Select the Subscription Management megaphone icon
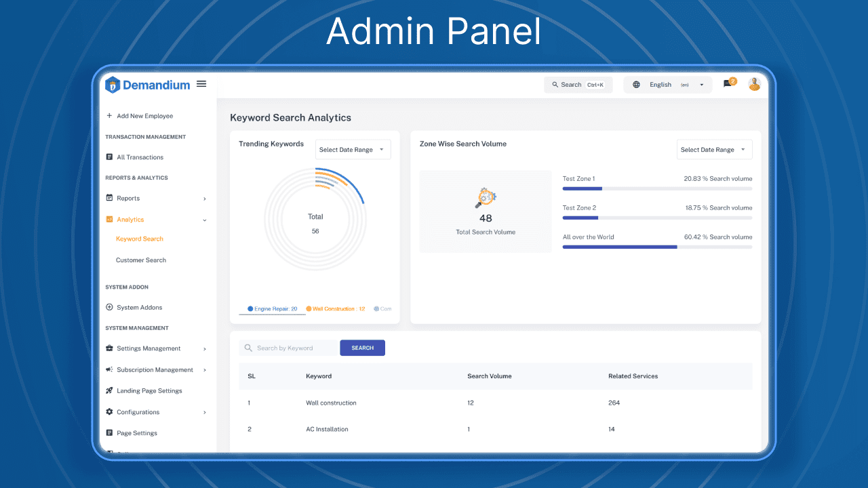Screen dimensions: 868x488 point(109,369)
